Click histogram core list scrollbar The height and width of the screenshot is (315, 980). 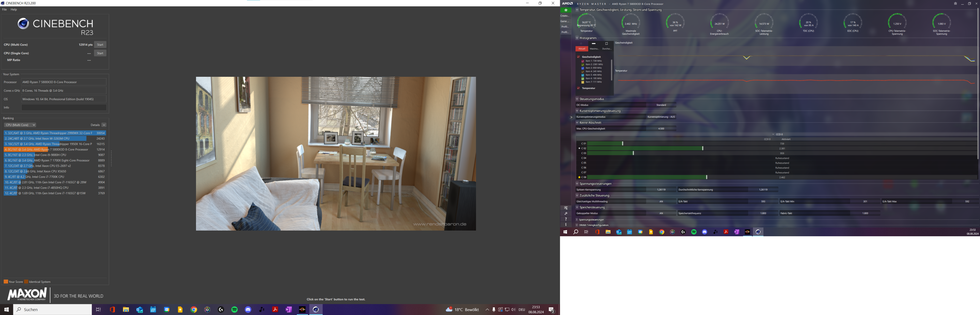[612, 70]
